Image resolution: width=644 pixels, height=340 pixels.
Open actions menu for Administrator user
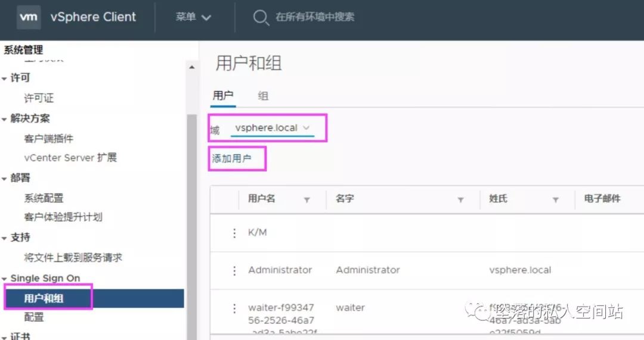point(234,271)
